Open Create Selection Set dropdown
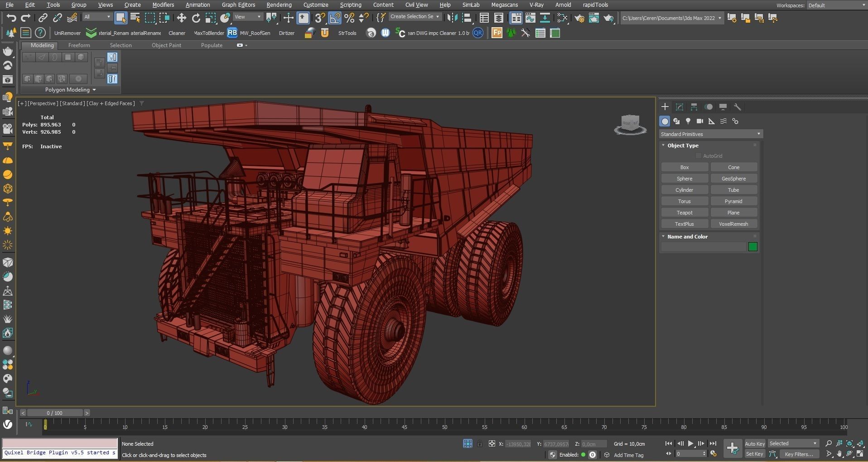Image resolution: width=868 pixels, height=462 pixels. [415, 17]
